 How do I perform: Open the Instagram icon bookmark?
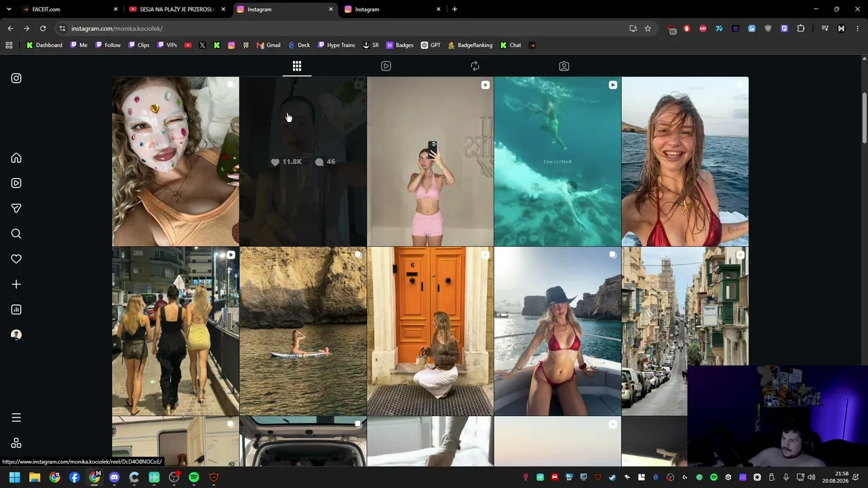tap(231, 45)
